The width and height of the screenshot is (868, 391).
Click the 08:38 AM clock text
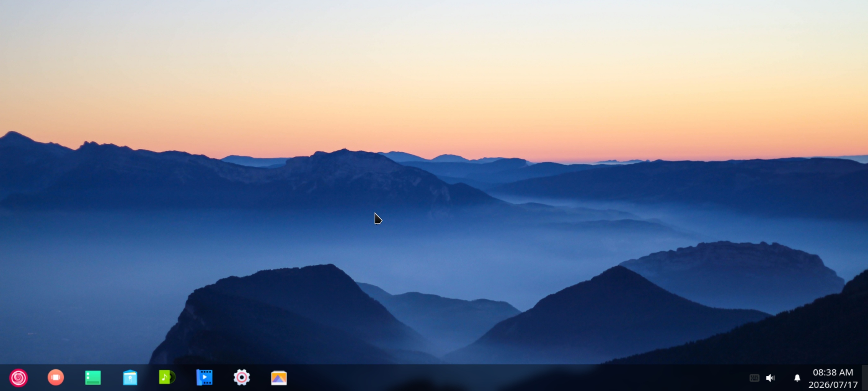point(833,372)
